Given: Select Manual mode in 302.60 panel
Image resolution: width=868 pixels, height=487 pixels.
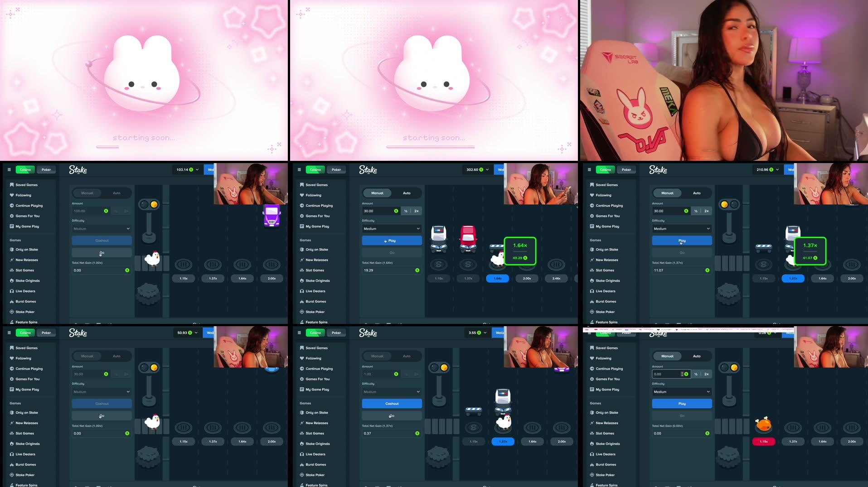Looking at the screenshot, I should 377,193.
